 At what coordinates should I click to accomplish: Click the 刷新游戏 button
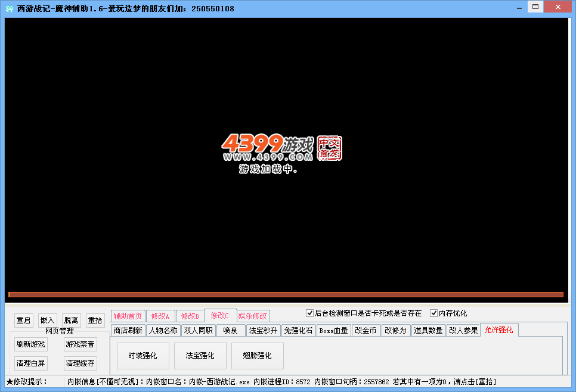tap(31, 344)
